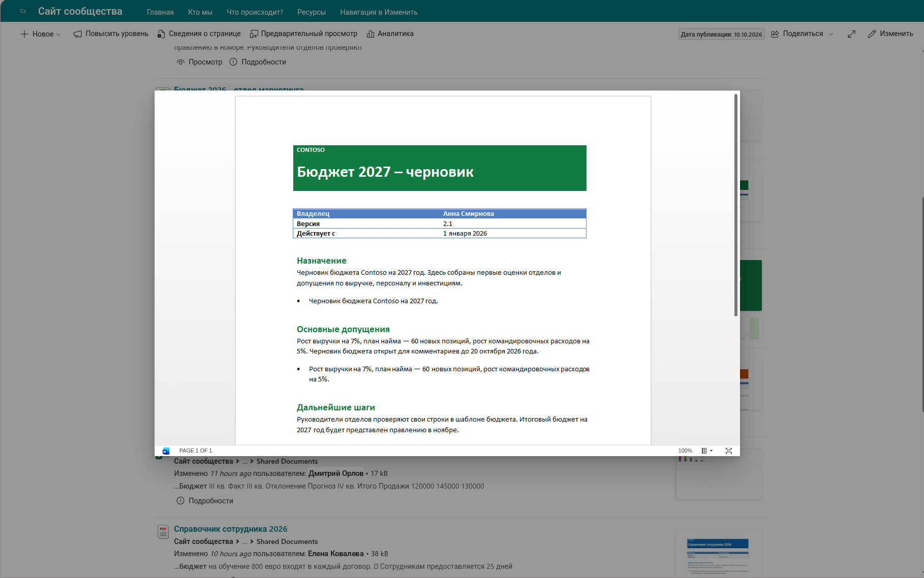The image size is (924, 578).
Task: Click the page's right-edge vertical scrollbar
Action: (922, 305)
